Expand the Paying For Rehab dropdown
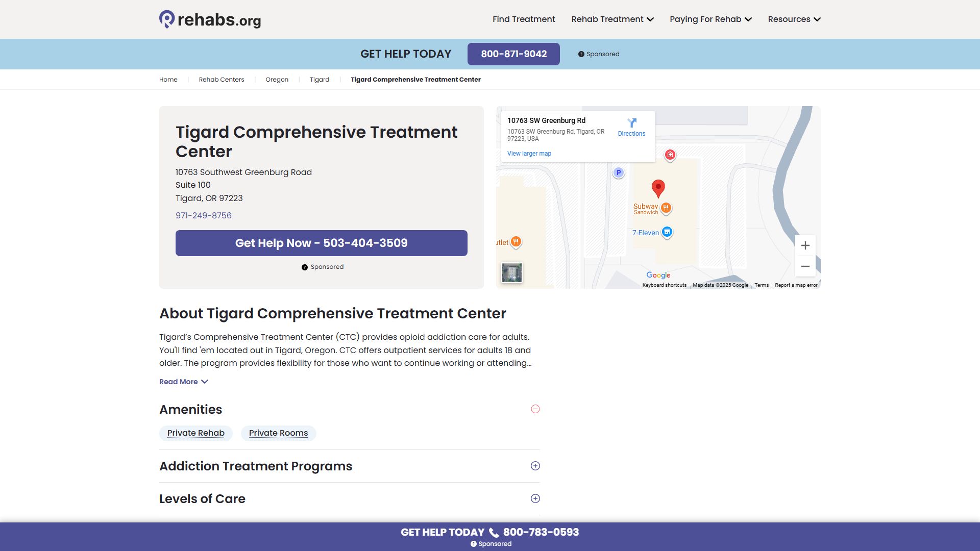 710,19
